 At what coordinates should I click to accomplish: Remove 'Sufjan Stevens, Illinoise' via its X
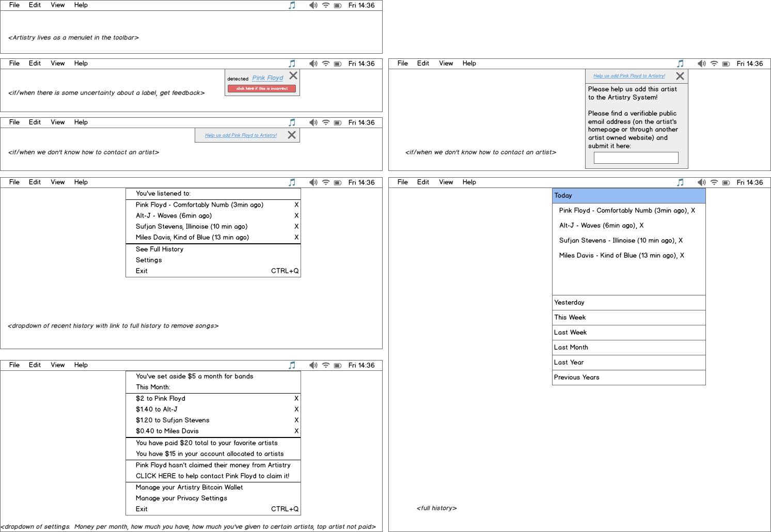pyautogui.click(x=296, y=227)
